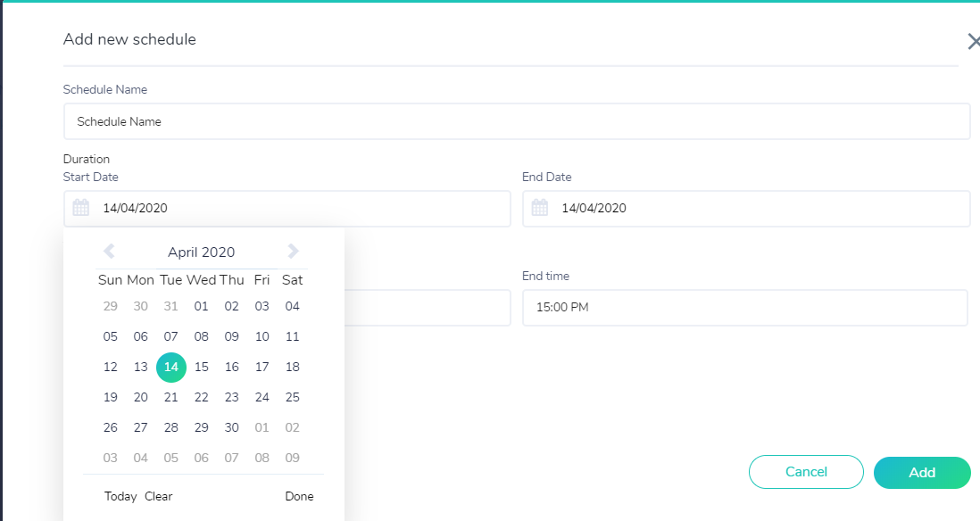Confirm the date with Done
Screen dimensions: 980x521
[x=299, y=496]
